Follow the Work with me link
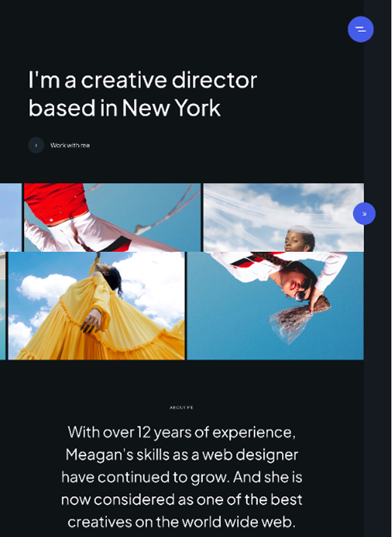This screenshot has width=392, height=537. [70, 146]
